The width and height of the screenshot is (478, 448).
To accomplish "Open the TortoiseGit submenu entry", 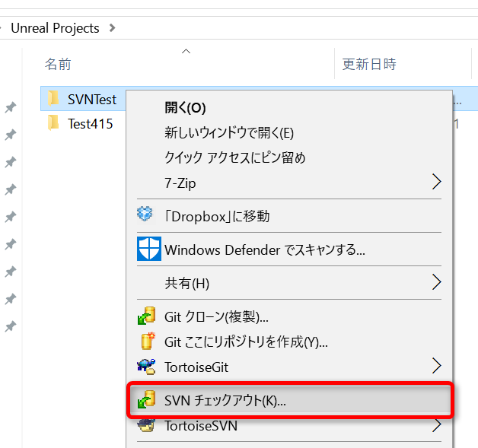I will [289, 367].
